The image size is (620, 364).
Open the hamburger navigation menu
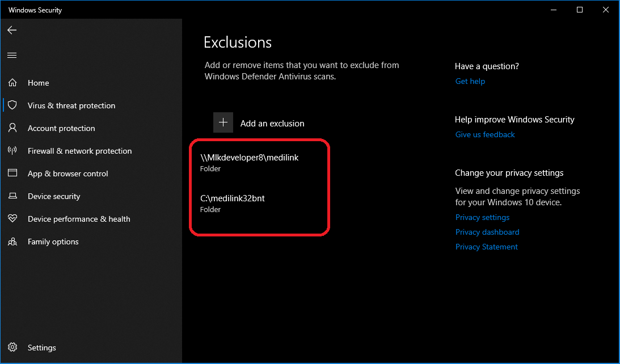pyautogui.click(x=12, y=56)
